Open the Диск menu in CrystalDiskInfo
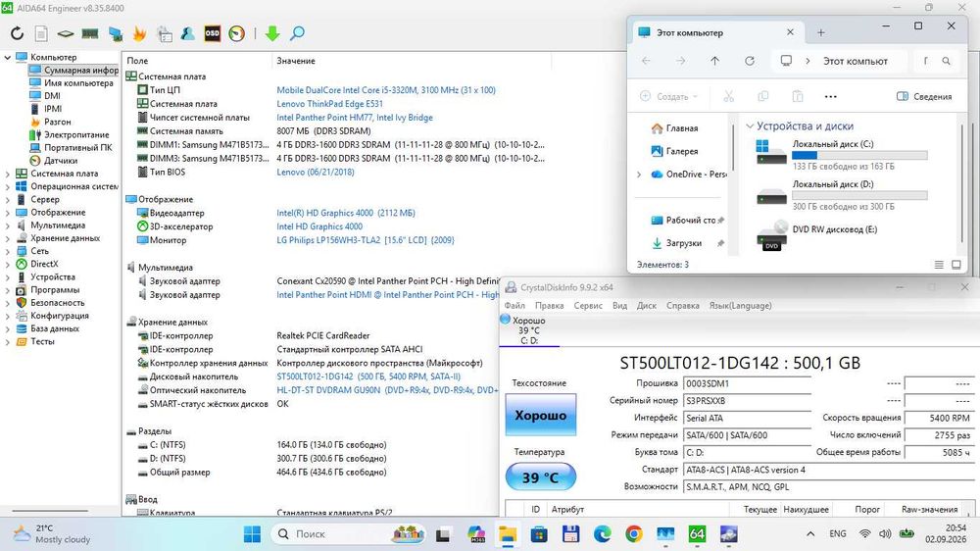The image size is (980, 551). 647,306
